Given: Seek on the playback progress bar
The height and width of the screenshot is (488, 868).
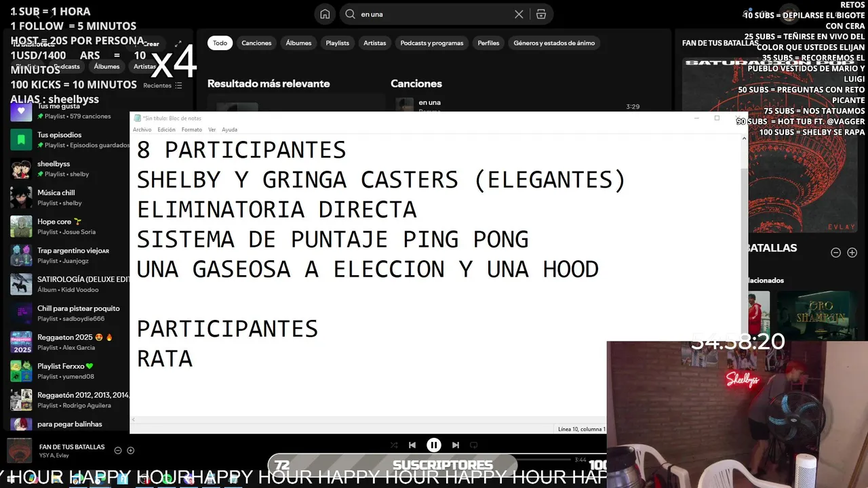Looking at the screenshot, I should pyautogui.click(x=434, y=460).
